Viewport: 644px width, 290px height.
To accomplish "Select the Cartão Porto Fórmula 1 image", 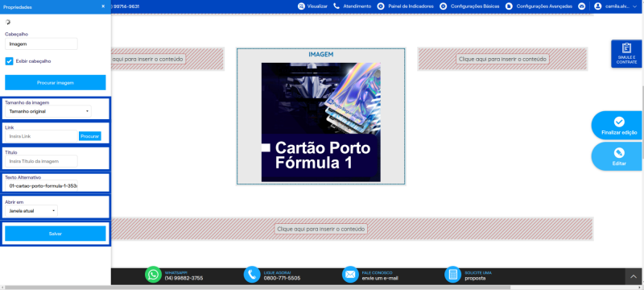I will (320, 122).
